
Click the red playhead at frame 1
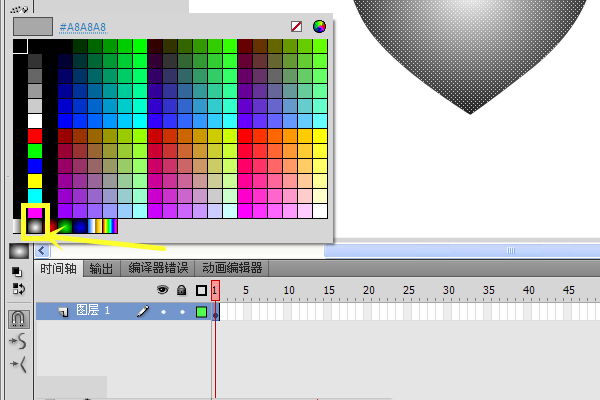coord(215,290)
